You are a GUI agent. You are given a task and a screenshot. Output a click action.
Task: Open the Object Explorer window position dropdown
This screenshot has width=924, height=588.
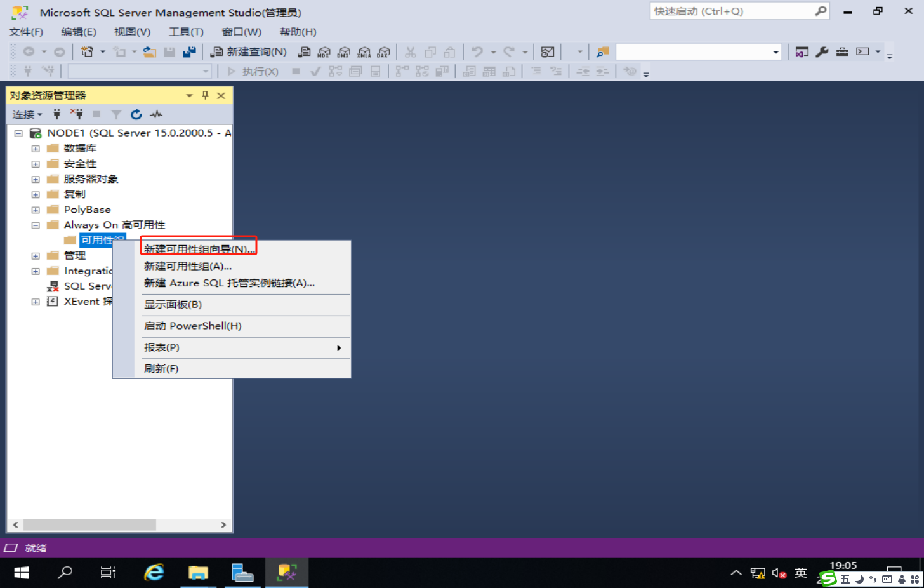189,95
